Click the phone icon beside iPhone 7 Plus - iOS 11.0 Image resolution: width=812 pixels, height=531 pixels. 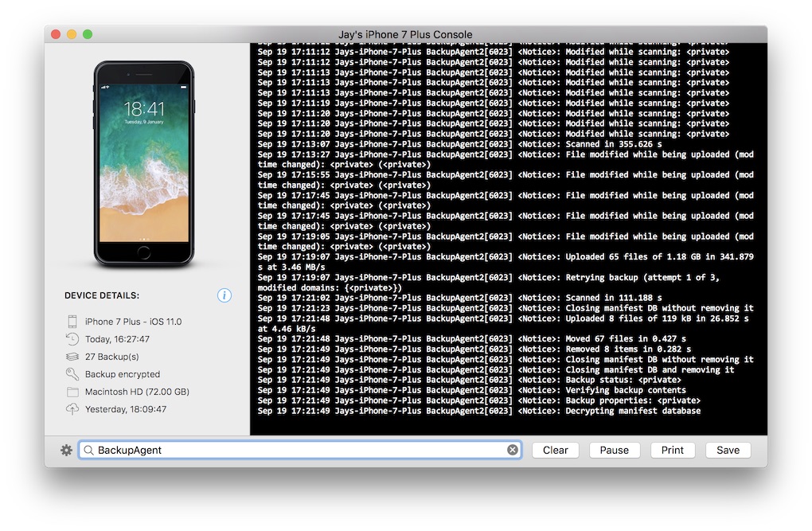(x=72, y=321)
